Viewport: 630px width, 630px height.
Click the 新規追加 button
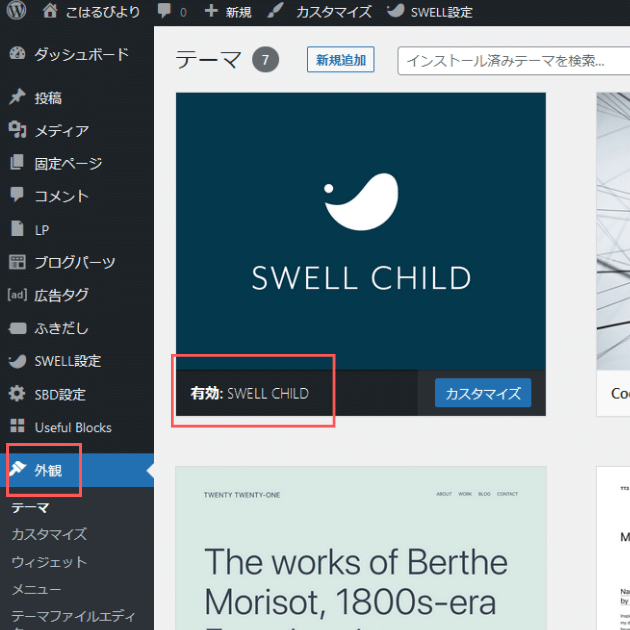tap(341, 59)
